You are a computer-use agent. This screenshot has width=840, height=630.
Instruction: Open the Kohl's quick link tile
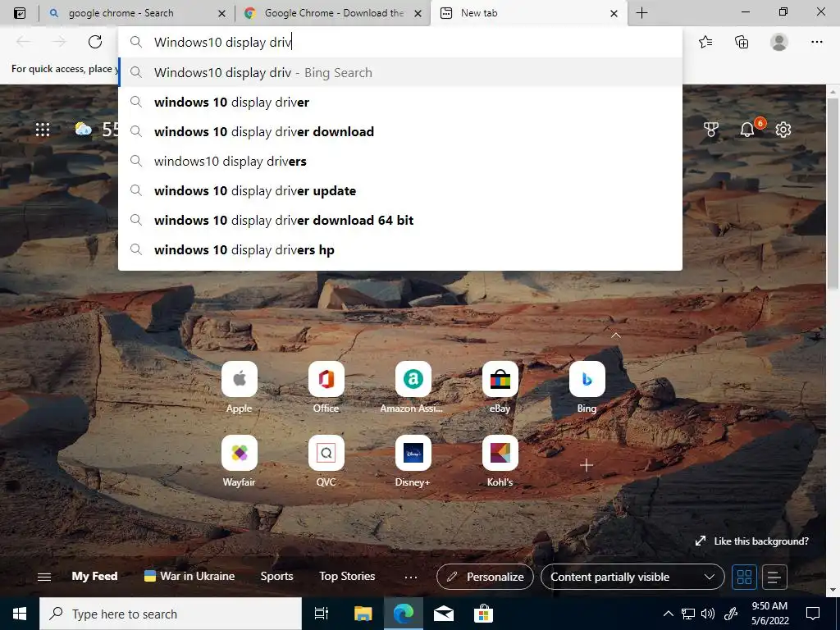coord(500,453)
